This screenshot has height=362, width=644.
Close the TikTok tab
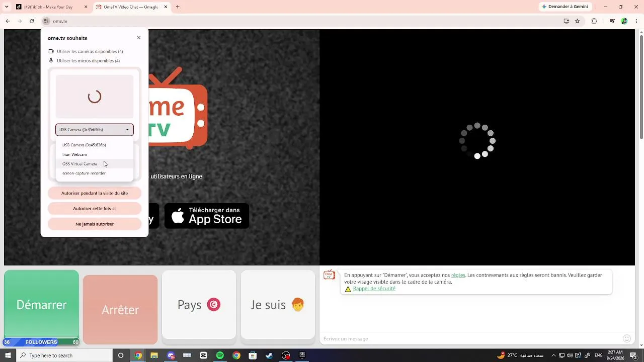[x=86, y=7]
